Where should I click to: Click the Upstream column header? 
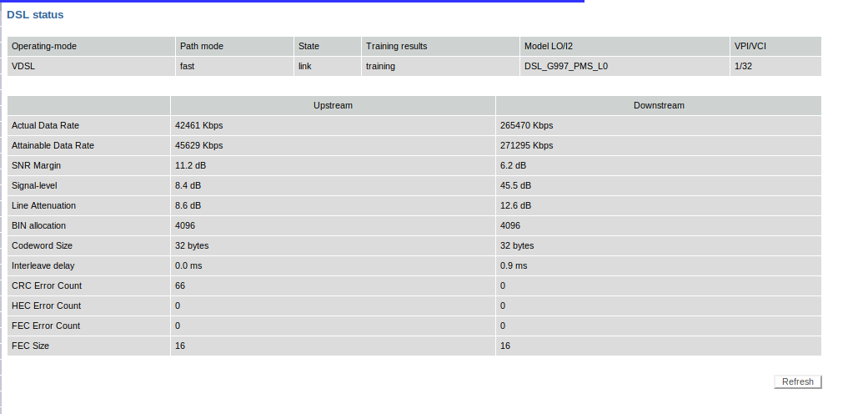tap(333, 105)
